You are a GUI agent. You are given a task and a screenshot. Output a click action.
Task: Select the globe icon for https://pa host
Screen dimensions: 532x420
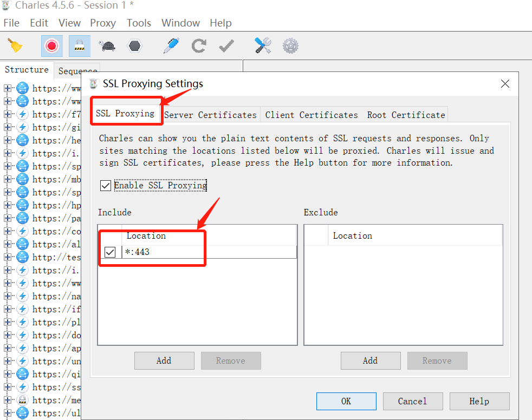tap(22, 218)
